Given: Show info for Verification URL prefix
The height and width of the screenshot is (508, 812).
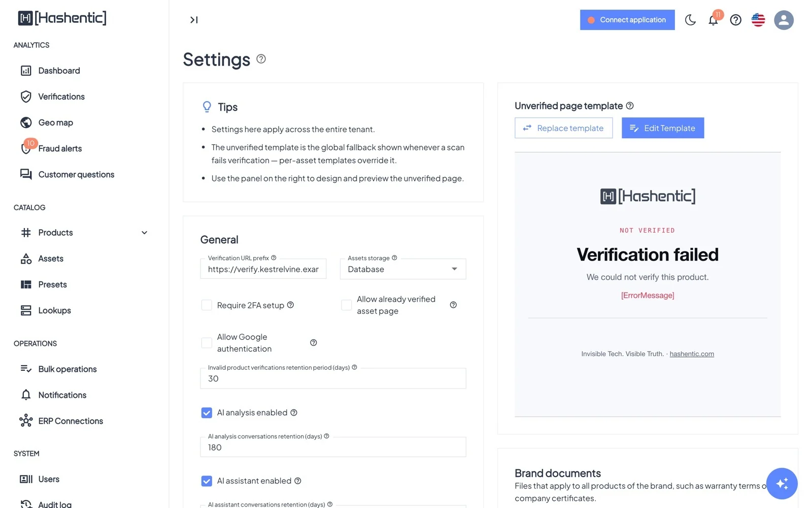Looking at the screenshot, I should [274, 258].
